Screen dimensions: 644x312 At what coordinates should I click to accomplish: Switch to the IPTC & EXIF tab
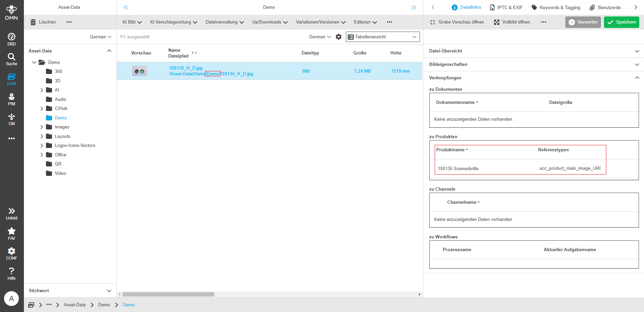506,7
